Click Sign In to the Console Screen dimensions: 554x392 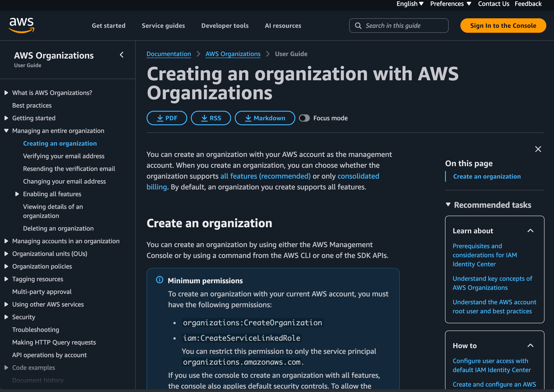(503, 26)
